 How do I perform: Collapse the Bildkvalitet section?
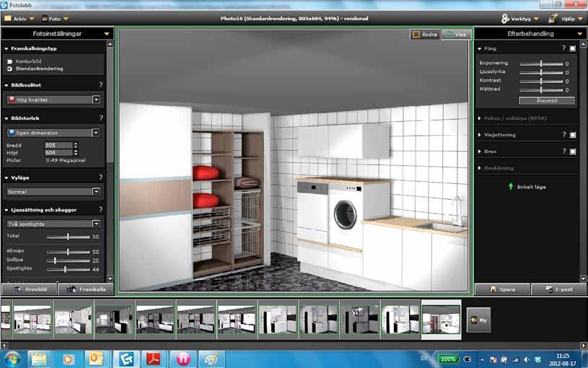6,85
